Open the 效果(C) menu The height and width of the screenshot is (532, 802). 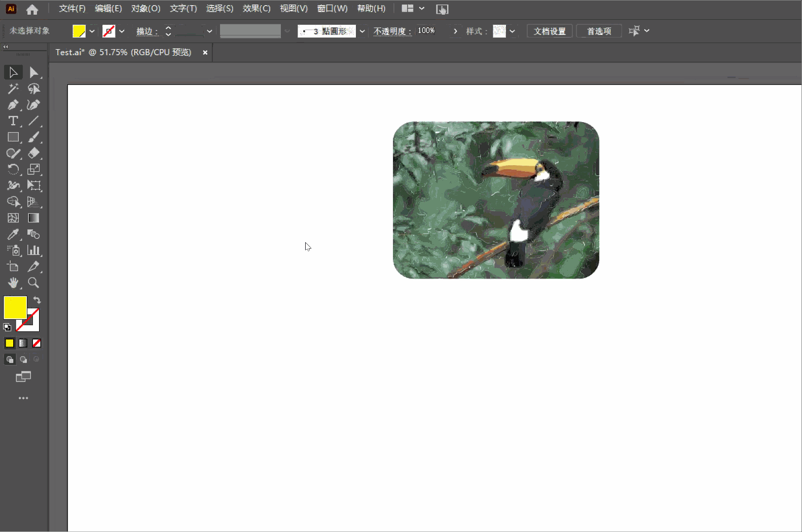[257, 9]
